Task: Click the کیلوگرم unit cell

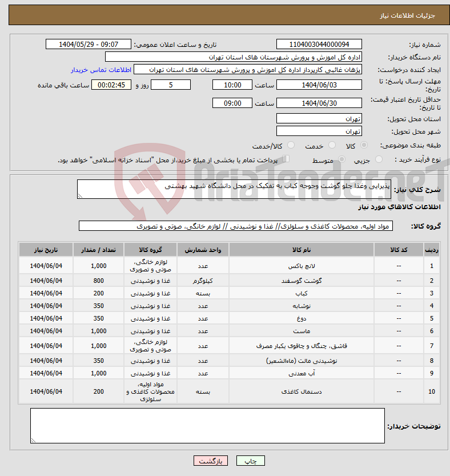Action: click(x=203, y=281)
